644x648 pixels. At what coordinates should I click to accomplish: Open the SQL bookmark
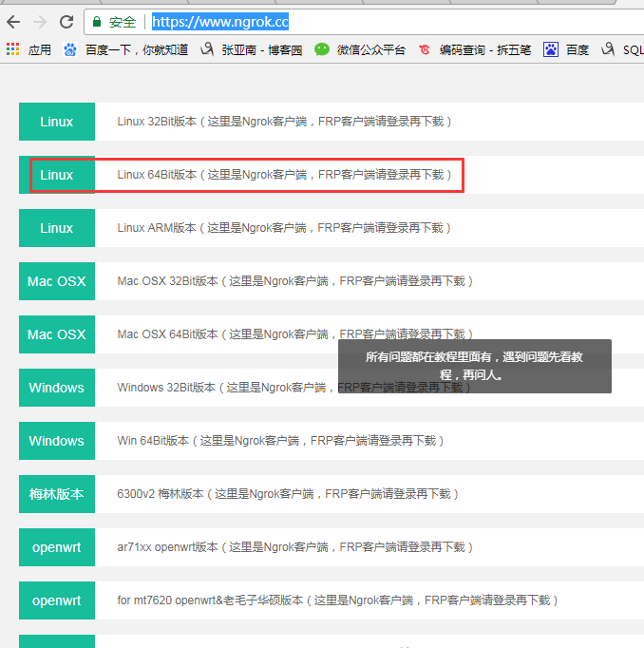pos(634,50)
